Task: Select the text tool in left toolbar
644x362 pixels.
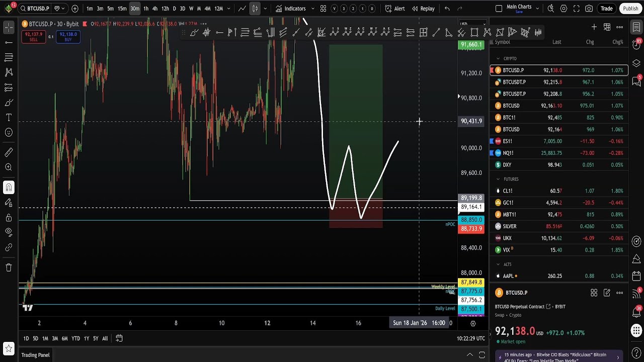Action: 9,118
